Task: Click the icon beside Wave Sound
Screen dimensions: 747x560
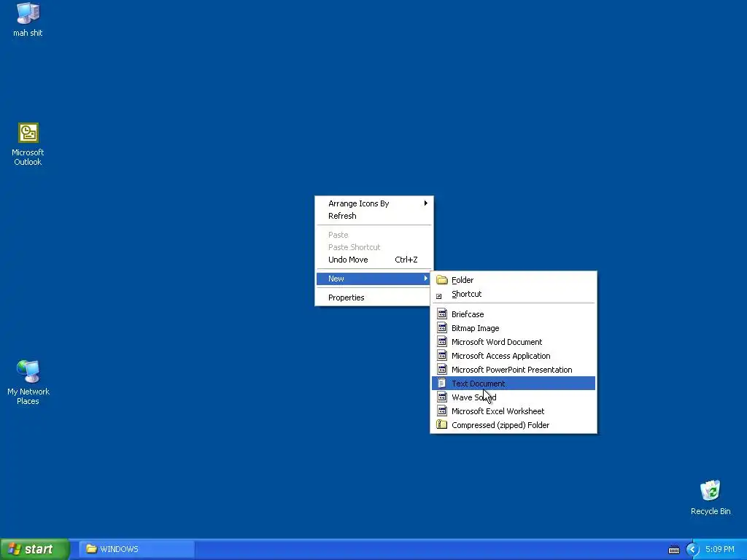Action: [442, 397]
